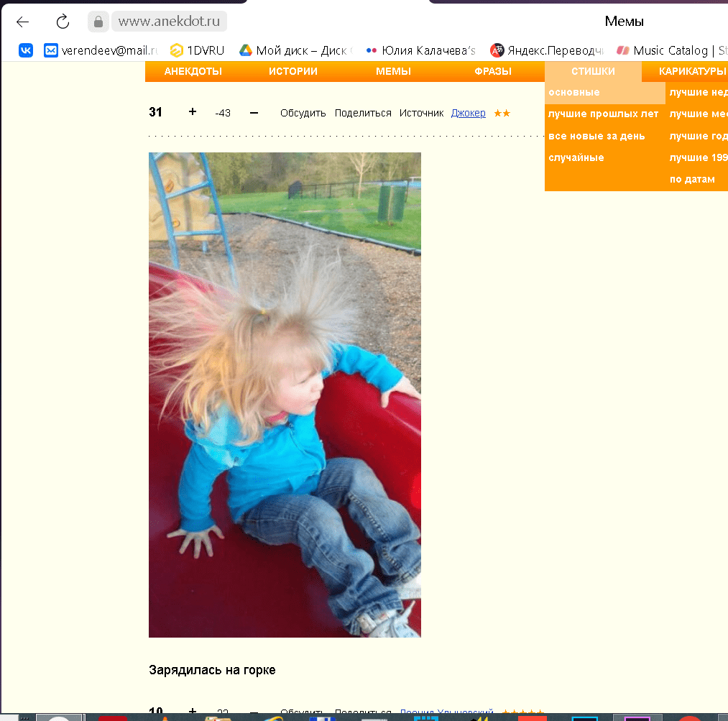Reload the page with the refresh icon
Image resolution: width=728 pixels, height=721 pixels.
pyautogui.click(x=63, y=22)
